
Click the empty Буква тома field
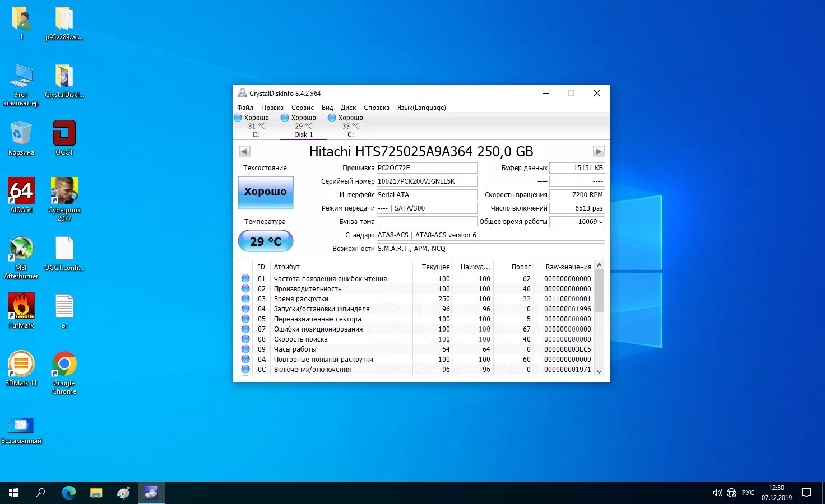pyautogui.click(x=427, y=222)
